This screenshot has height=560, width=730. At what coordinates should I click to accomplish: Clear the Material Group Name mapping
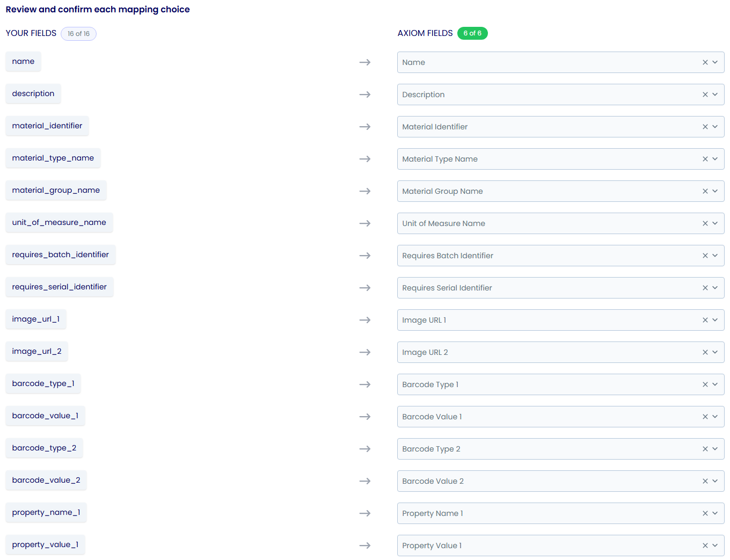point(705,191)
